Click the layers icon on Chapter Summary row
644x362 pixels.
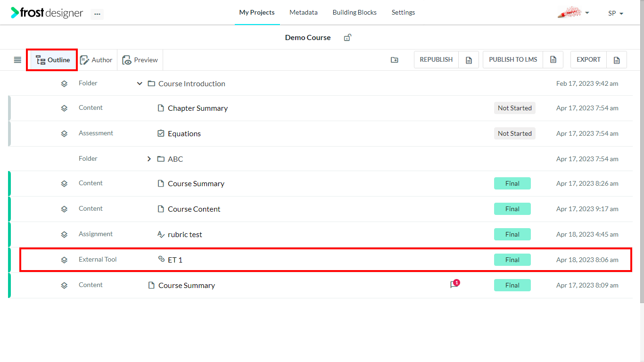[64, 108]
